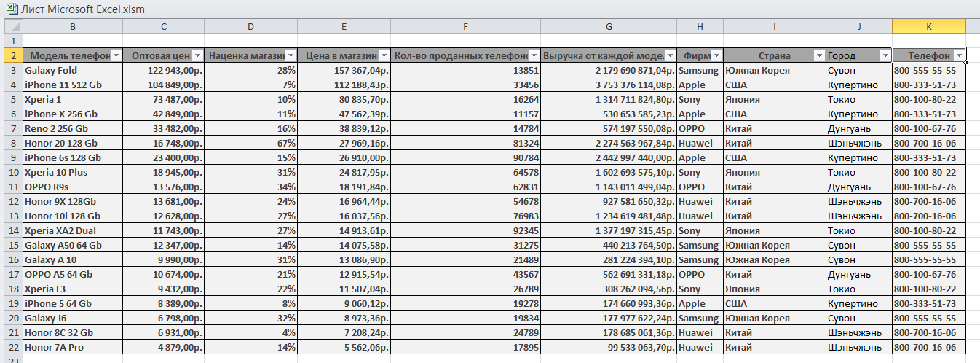This screenshot has width=980, height=363.
Task: Select Купертино cell in iPhone 5 64 Gb row
Action: 859,303
